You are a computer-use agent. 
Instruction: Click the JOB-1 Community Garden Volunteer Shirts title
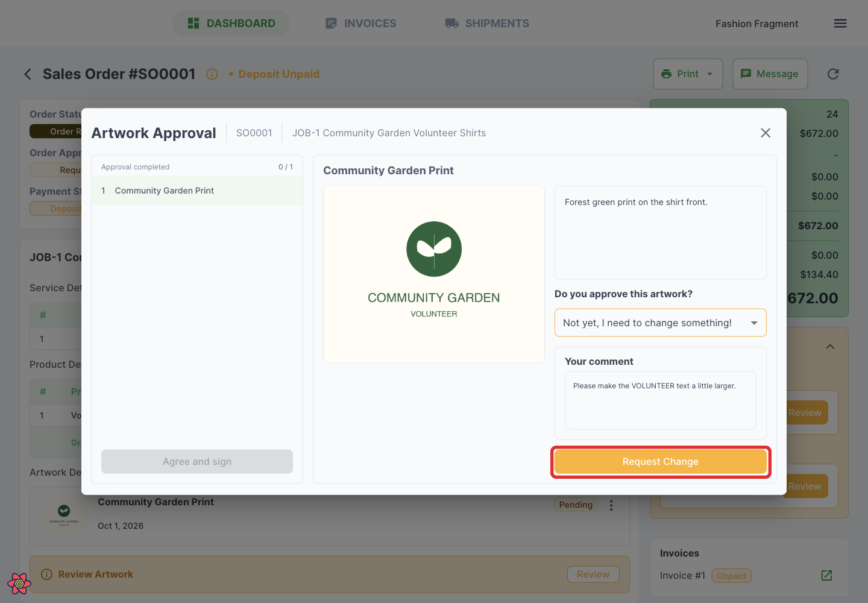coord(389,133)
